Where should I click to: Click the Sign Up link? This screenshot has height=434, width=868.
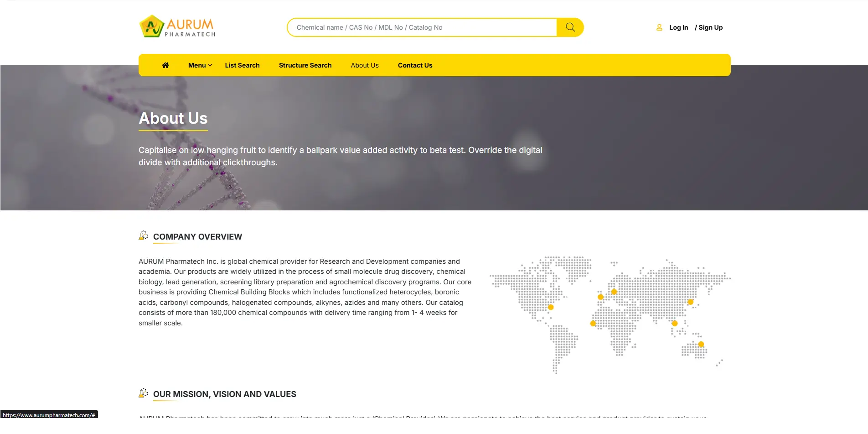point(710,27)
